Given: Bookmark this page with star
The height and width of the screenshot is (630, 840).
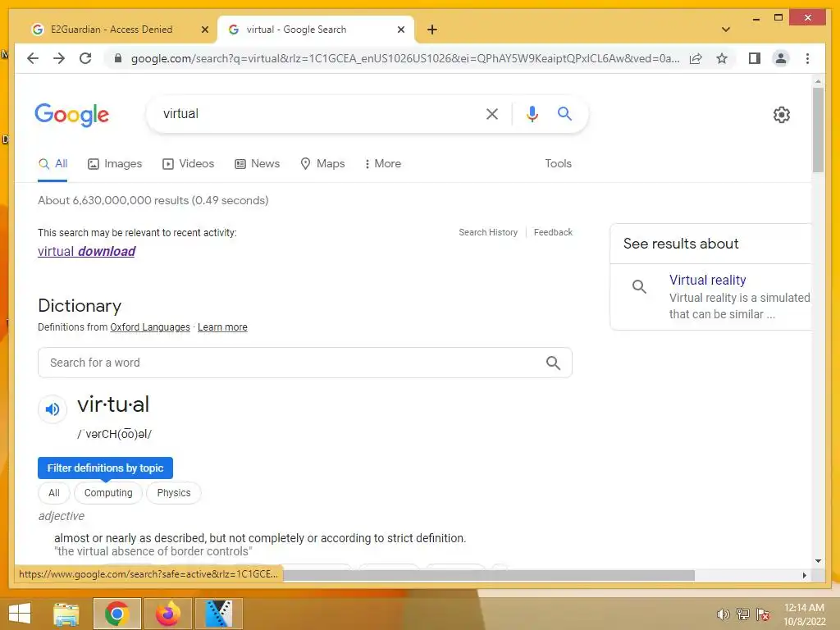Looking at the screenshot, I should [x=722, y=58].
